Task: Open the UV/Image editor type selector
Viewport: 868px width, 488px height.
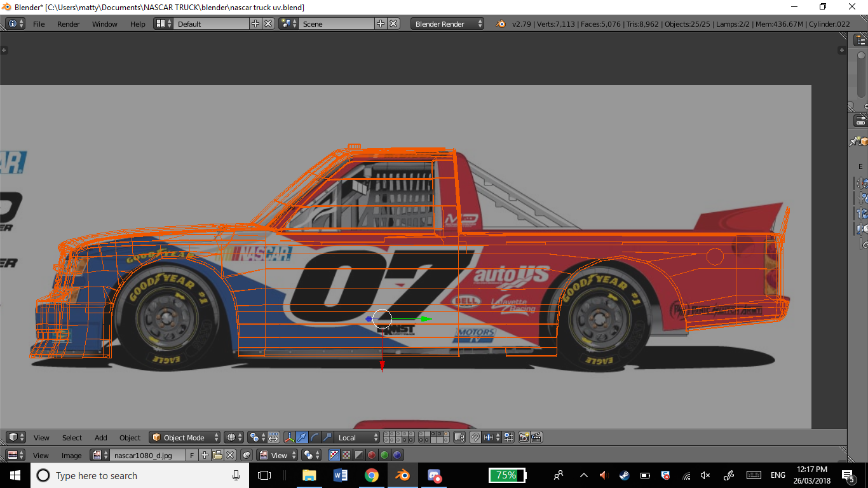Action: coord(15,455)
